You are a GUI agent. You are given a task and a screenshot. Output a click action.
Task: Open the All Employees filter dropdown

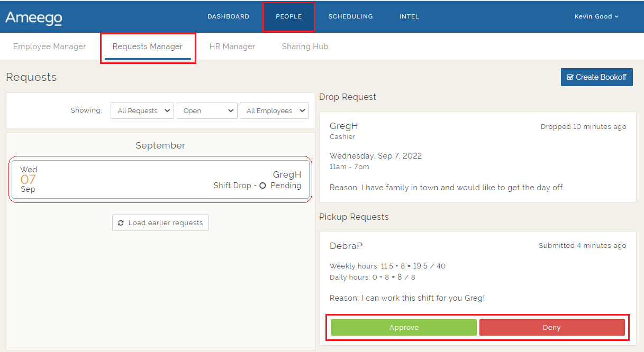pyautogui.click(x=274, y=110)
